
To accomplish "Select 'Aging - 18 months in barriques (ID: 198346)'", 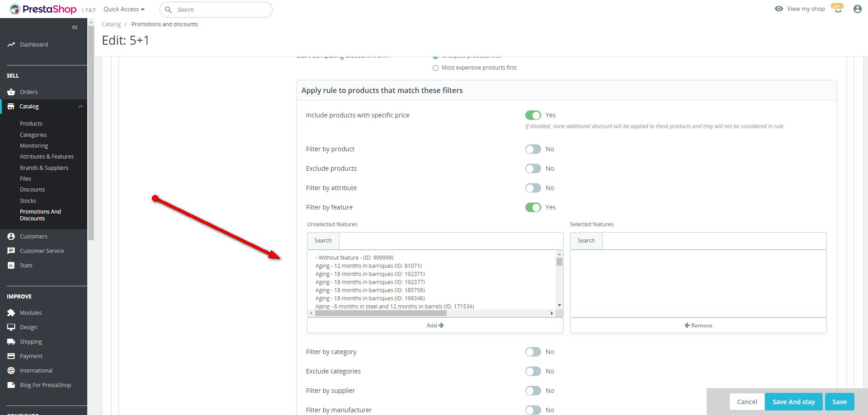I will point(370,298).
